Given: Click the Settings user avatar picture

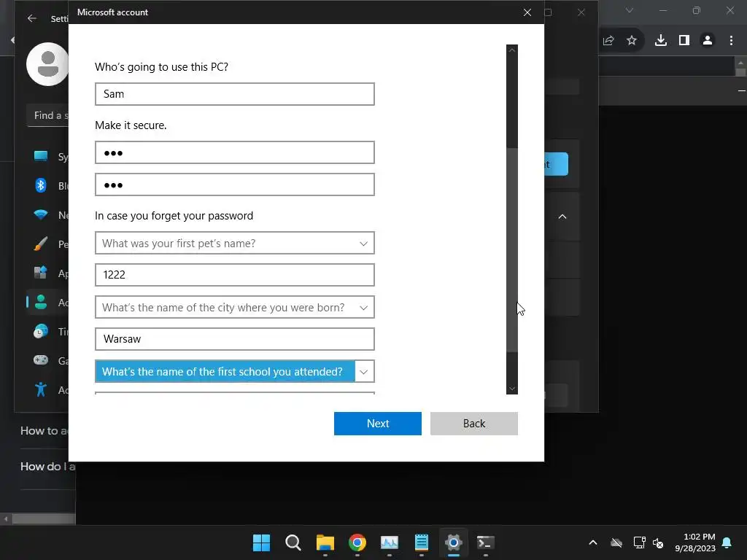Looking at the screenshot, I should [x=47, y=64].
